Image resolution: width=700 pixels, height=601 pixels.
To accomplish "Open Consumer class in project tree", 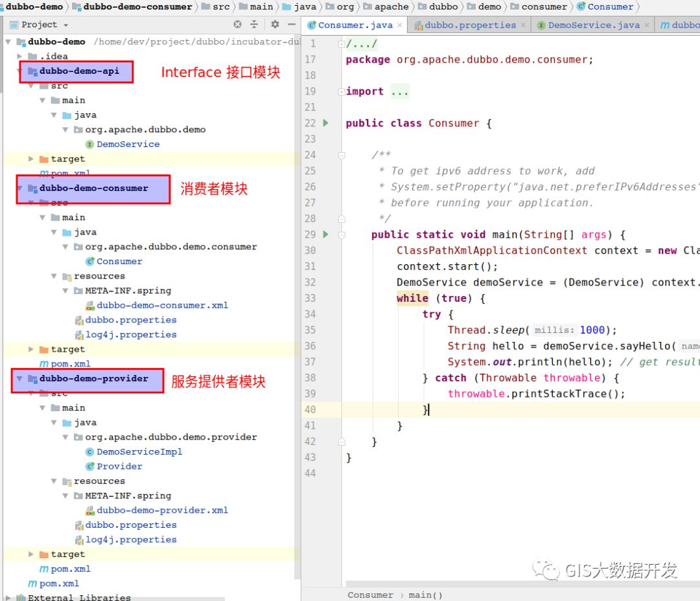I will coord(119,262).
